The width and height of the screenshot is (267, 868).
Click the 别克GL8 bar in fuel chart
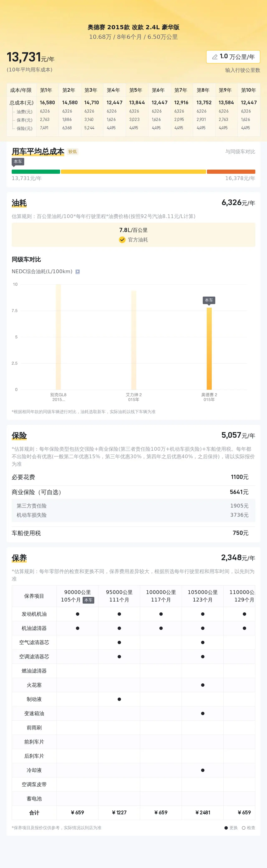click(x=58, y=337)
